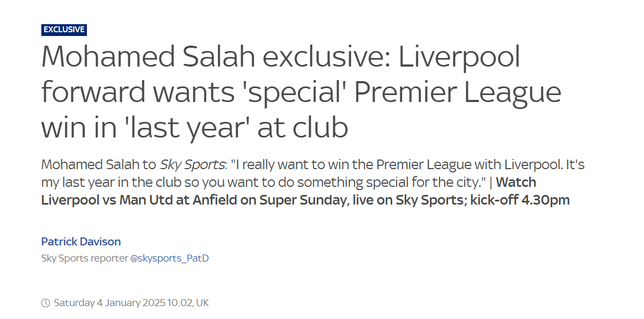Click 'Mohamed Salah to' at subheading start

99,164
